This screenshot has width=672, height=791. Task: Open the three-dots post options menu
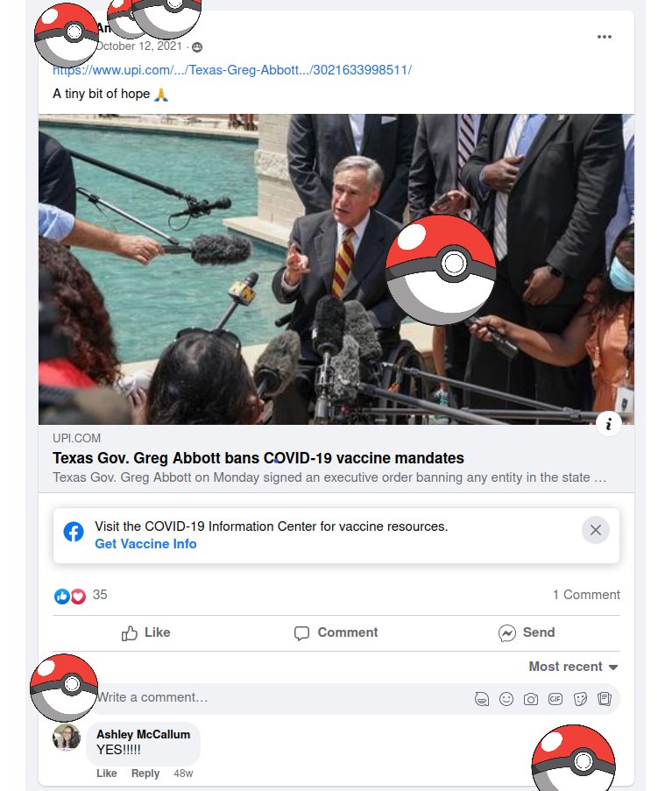[604, 37]
